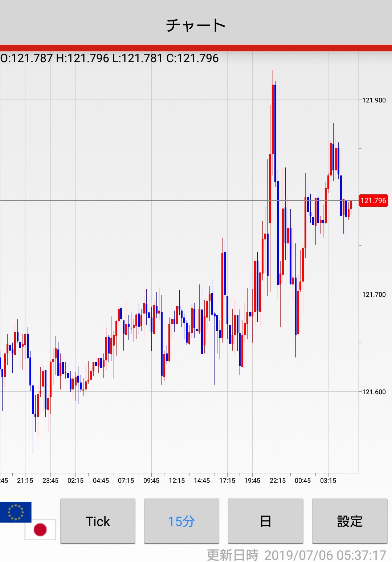This screenshot has width=392, height=562.
Task: Select the 22:15 time axis marker
Action: click(x=278, y=481)
